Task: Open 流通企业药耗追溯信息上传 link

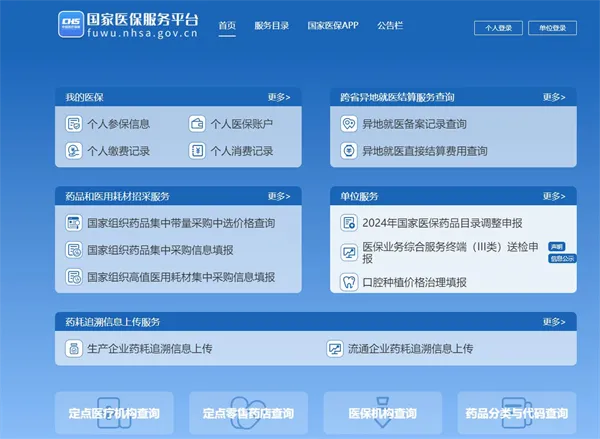Action: tap(411, 349)
